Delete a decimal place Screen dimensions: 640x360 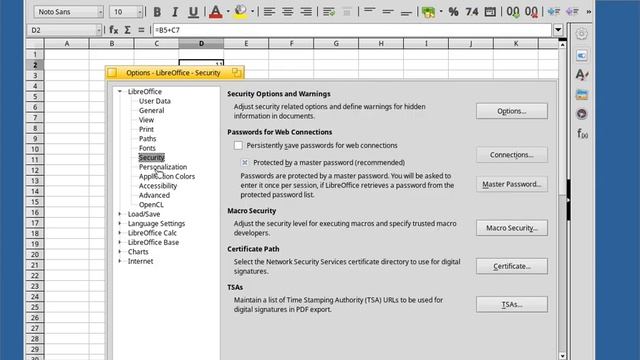tap(531, 12)
